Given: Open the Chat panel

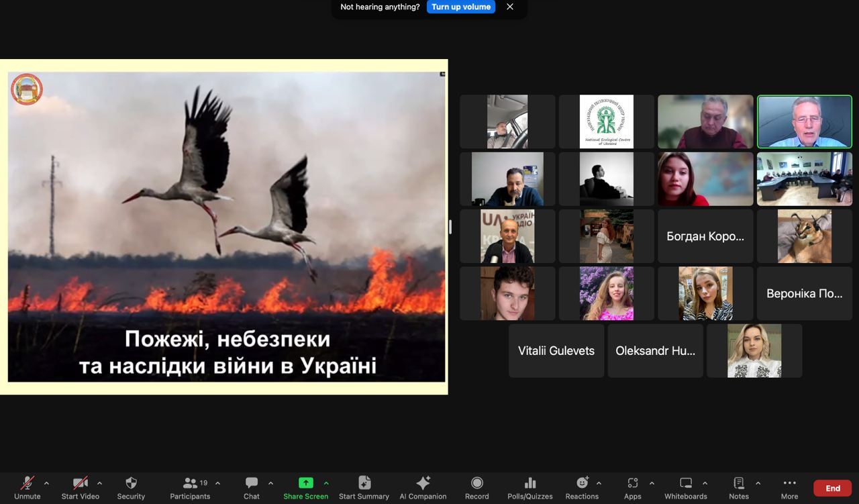Looking at the screenshot, I should click(252, 487).
